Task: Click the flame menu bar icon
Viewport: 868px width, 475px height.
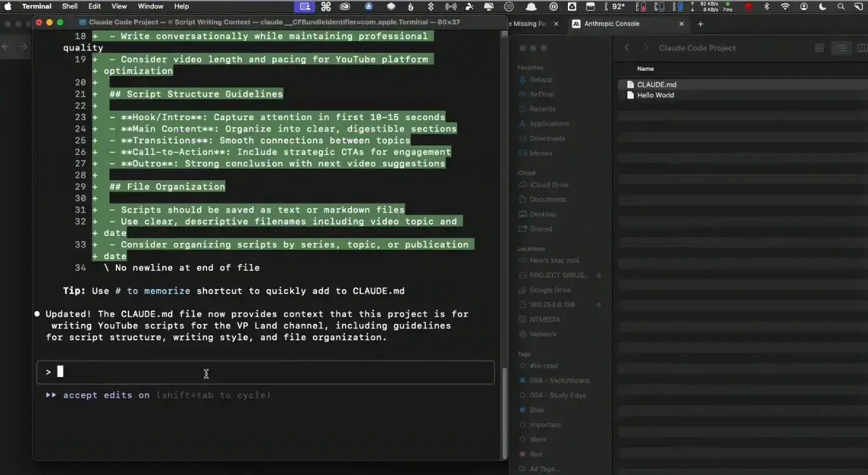Action: point(411,6)
